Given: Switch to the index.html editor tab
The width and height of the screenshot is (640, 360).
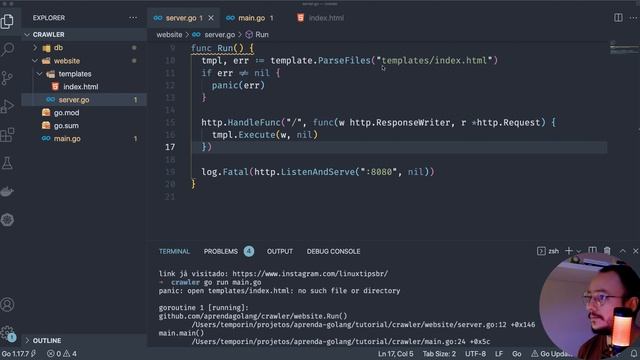Looking at the screenshot, I should click(x=321, y=18).
